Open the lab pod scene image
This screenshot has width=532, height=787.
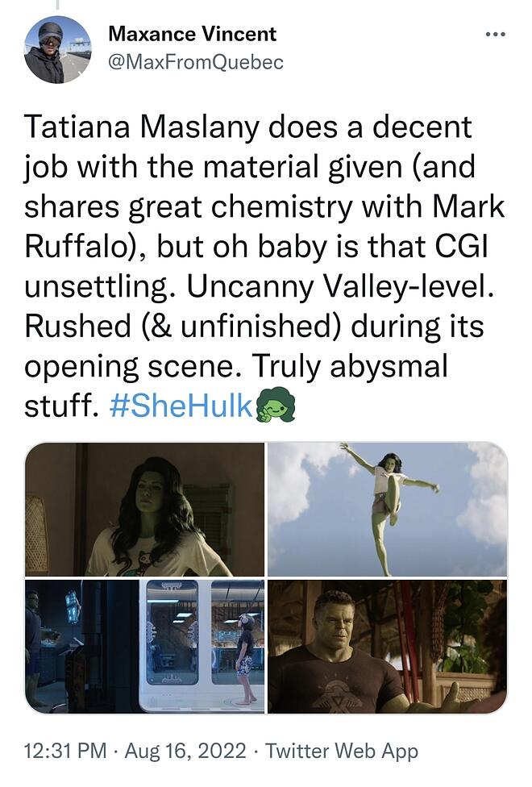tap(144, 647)
